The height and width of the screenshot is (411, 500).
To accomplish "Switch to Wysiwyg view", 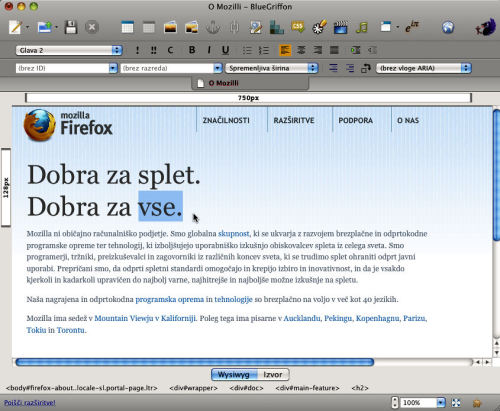I will pos(234,375).
